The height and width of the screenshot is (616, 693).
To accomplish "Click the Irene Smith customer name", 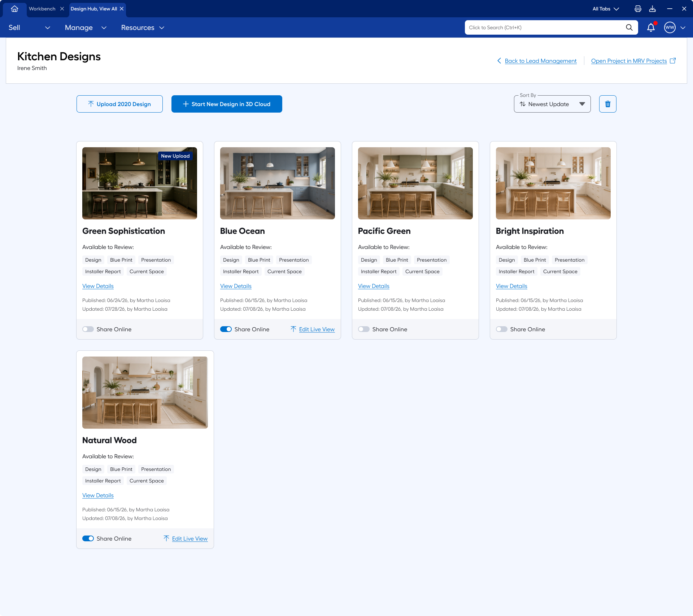I will pos(32,68).
